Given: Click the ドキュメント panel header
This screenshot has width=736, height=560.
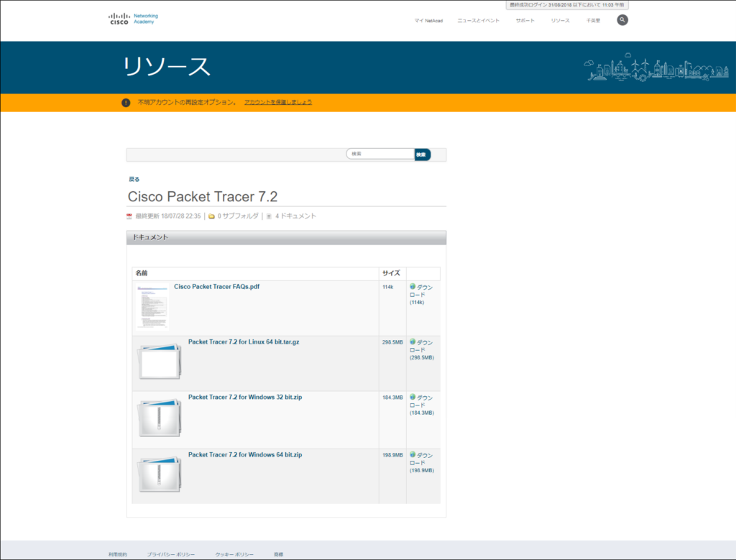Looking at the screenshot, I should pyautogui.click(x=286, y=237).
